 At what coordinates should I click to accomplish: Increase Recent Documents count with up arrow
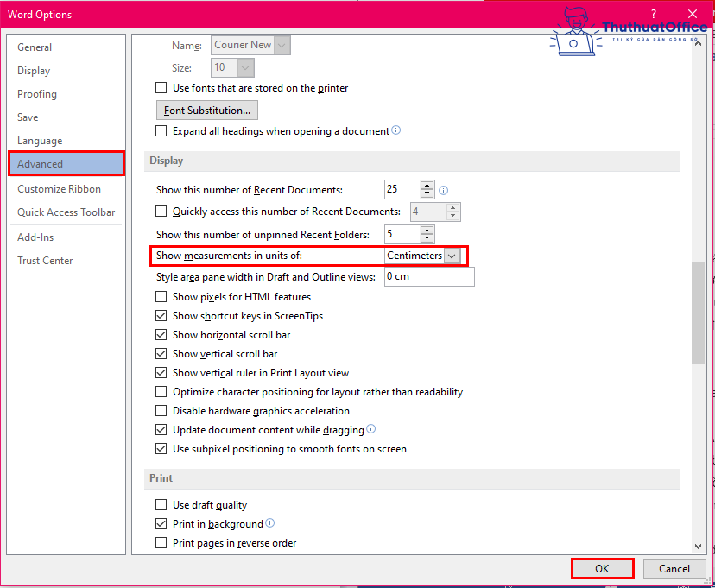pyautogui.click(x=427, y=186)
